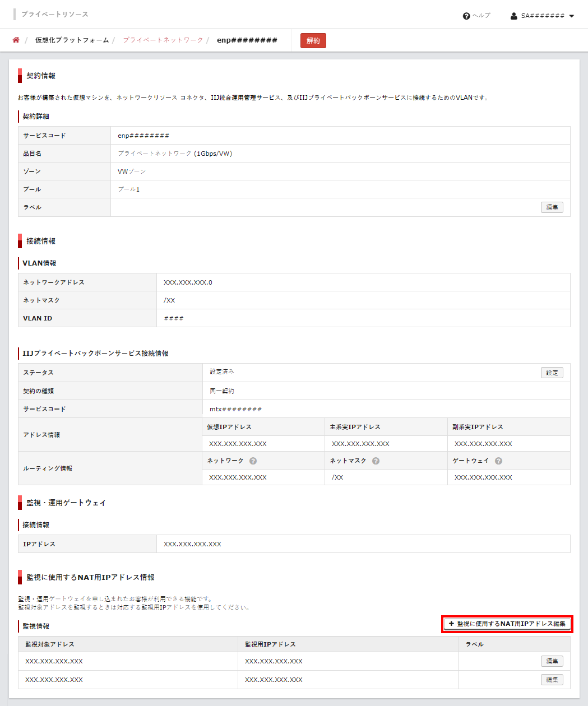
Task: Click the user account silhouette icon
Action: [513, 16]
